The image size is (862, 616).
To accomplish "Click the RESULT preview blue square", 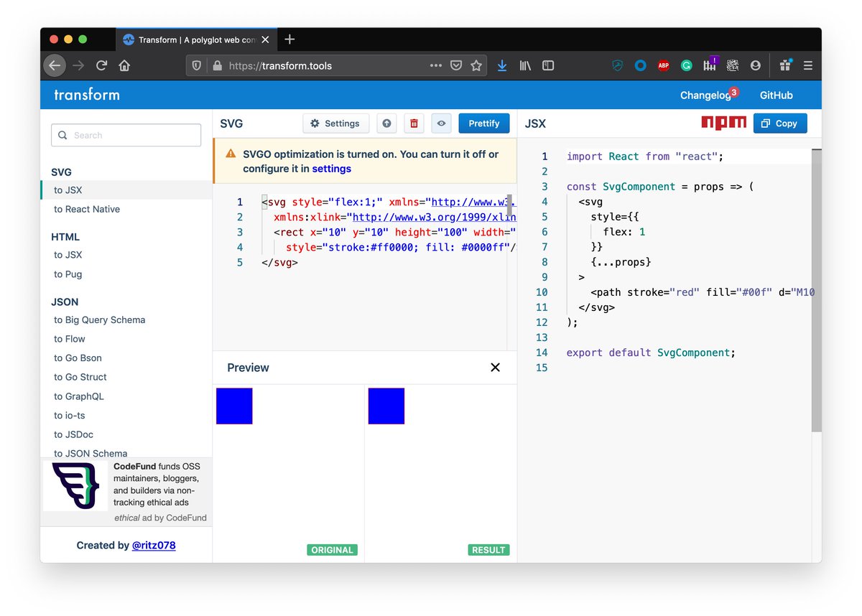I will (x=386, y=406).
